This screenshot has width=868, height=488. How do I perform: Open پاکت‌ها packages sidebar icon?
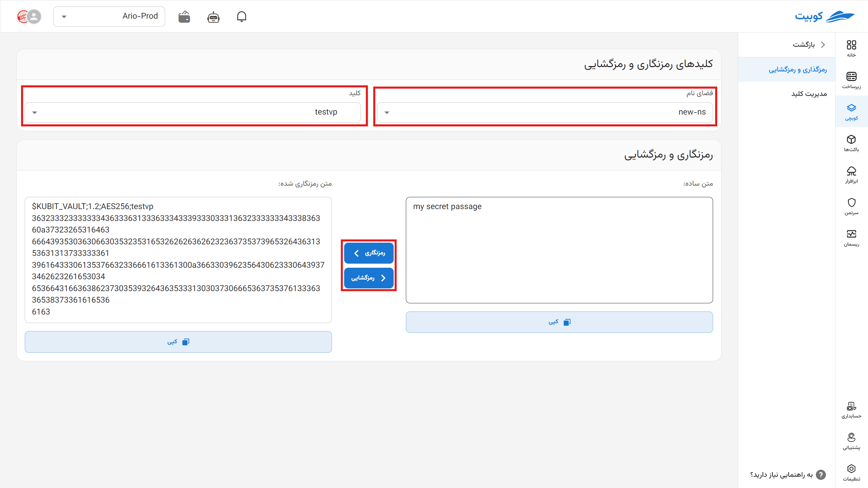[x=851, y=143]
